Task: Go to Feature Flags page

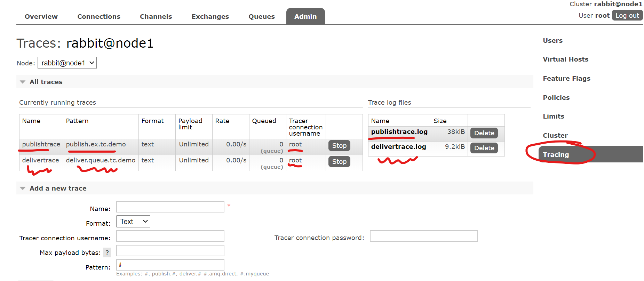Action: pyautogui.click(x=566, y=79)
